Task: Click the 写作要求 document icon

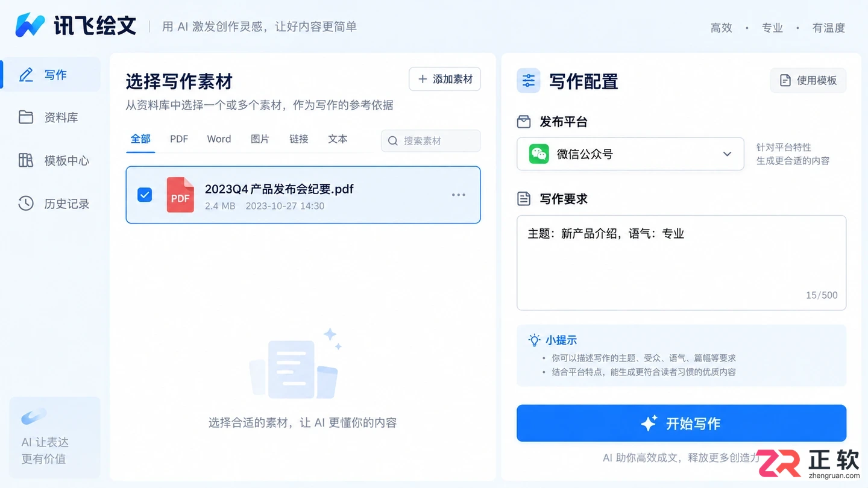Action: (524, 199)
